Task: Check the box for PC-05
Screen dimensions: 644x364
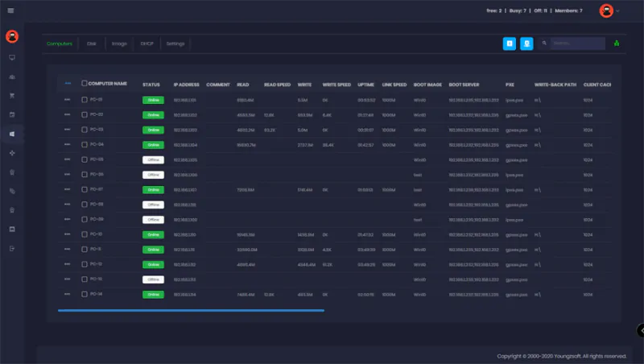Action: [x=85, y=159]
